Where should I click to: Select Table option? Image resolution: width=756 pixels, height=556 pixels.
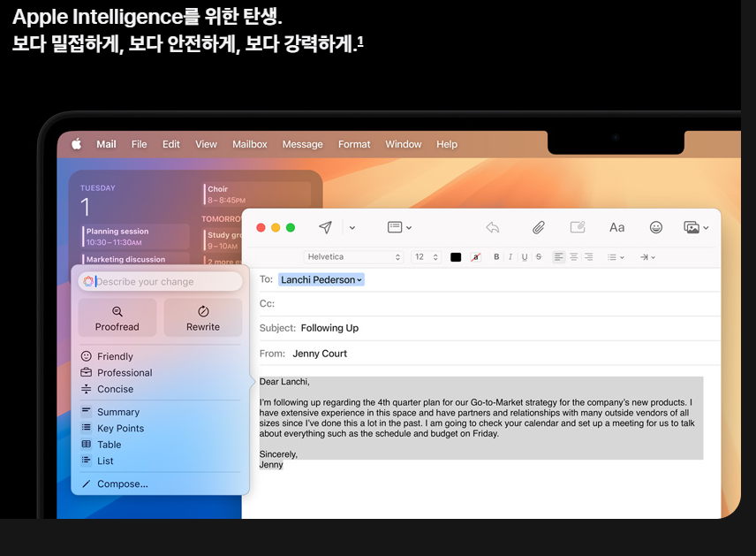click(102, 445)
